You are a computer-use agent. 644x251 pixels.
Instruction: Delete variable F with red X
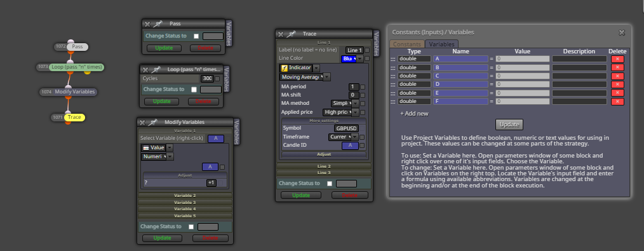tap(617, 102)
